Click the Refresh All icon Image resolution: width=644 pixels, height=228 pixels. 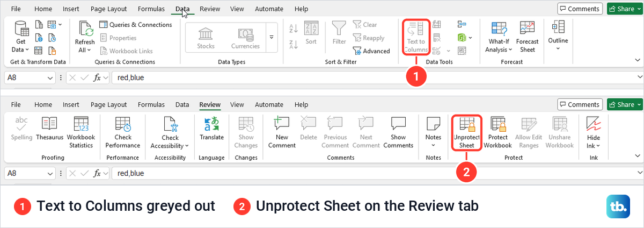click(x=85, y=28)
